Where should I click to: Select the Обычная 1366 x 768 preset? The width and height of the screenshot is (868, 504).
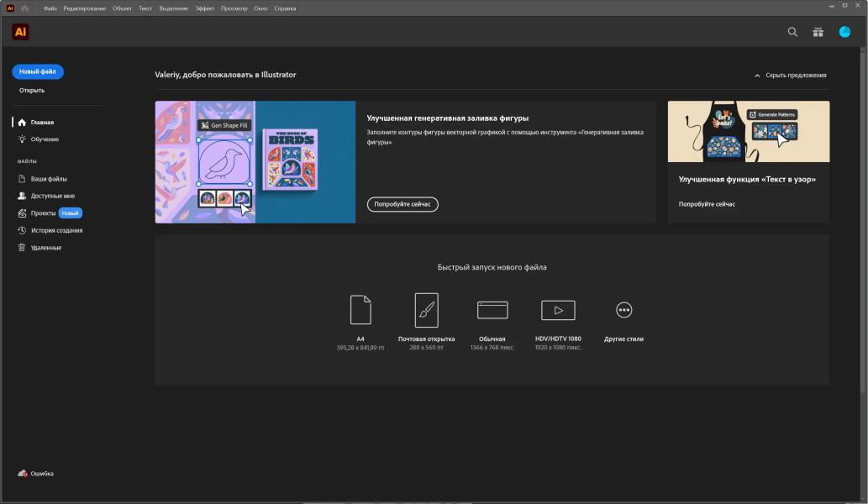click(492, 310)
